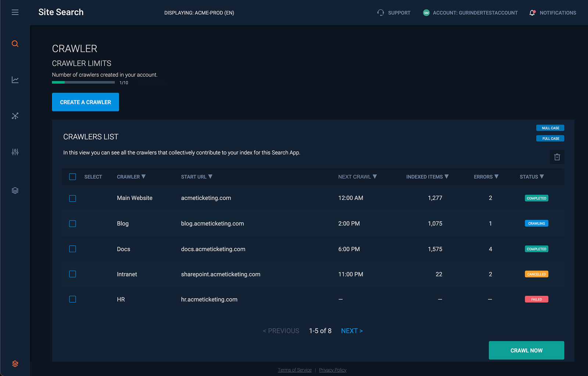Open the hamburger menu icon
The height and width of the screenshot is (376, 588).
[15, 12]
